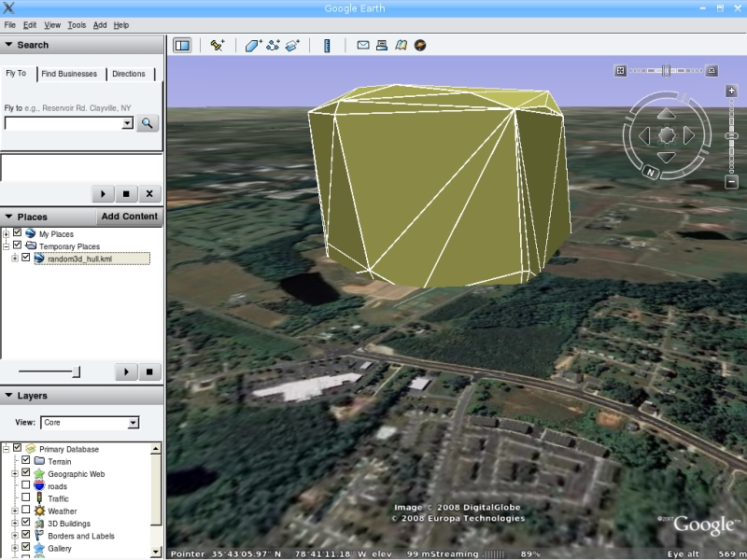Click tilt-down icon right of tilt slider

(712, 71)
